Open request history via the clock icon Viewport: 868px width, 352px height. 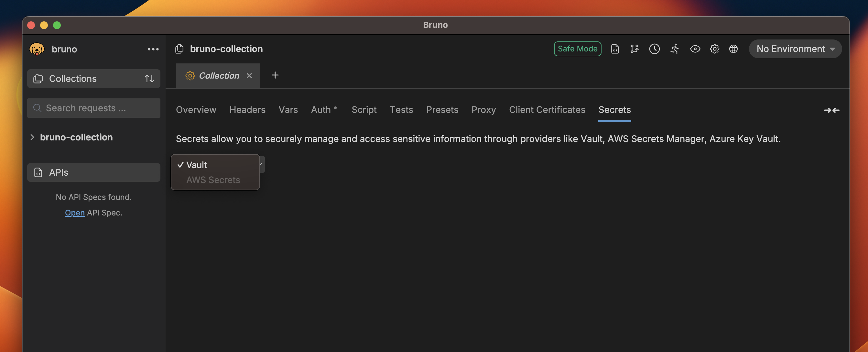pyautogui.click(x=655, y=49)
